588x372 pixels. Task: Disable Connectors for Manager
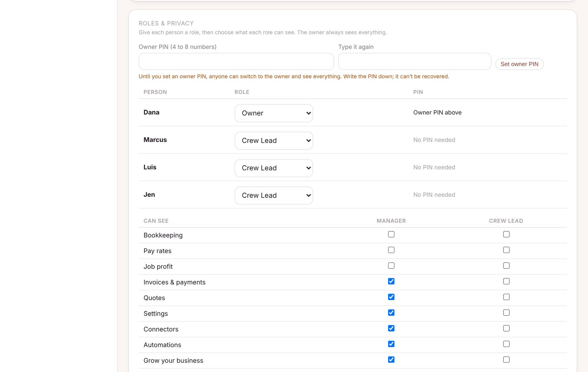pos(391,328)
